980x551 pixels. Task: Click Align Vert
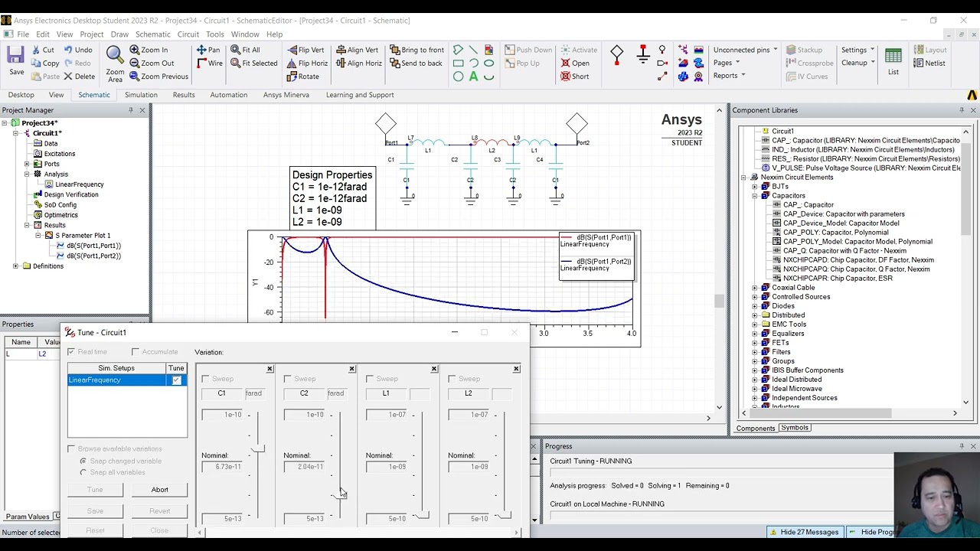point(357,50)
